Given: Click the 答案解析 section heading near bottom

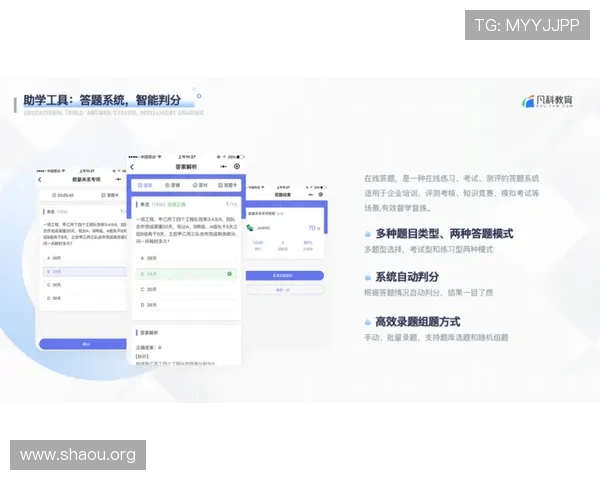Looking at the screenshot, I should [x=149, y=333].
